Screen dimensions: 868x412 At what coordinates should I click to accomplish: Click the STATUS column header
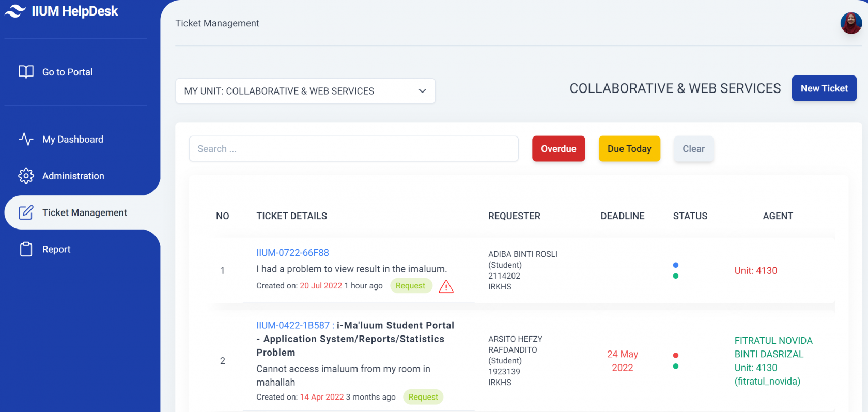(690, 216)
